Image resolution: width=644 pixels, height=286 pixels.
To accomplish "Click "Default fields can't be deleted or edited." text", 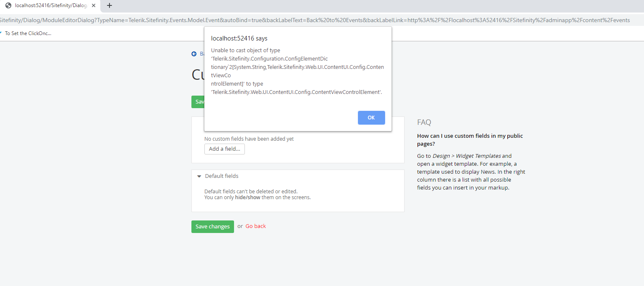I will pyautogui.click(x=251, y=192).
